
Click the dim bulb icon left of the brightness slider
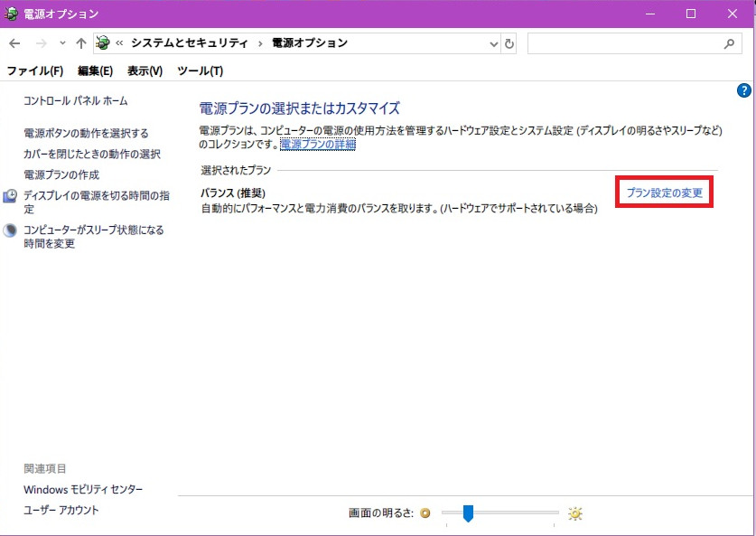click(x=425, y=512)
